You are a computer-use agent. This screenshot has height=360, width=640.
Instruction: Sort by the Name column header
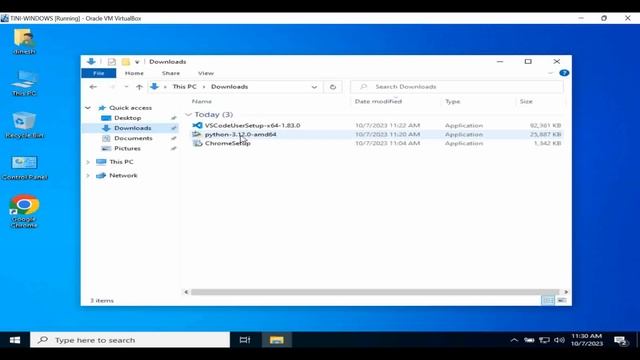pyautogui.click(x=202, y=101)
